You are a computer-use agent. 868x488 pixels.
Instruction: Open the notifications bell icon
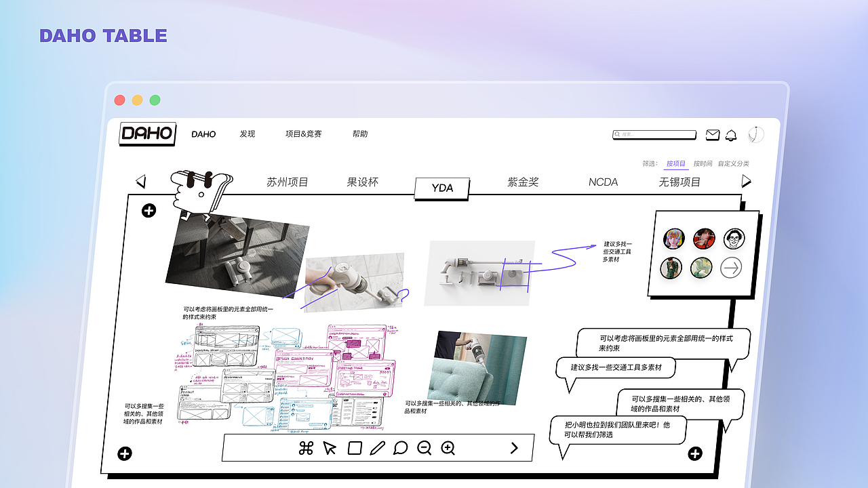coord(731,135)
